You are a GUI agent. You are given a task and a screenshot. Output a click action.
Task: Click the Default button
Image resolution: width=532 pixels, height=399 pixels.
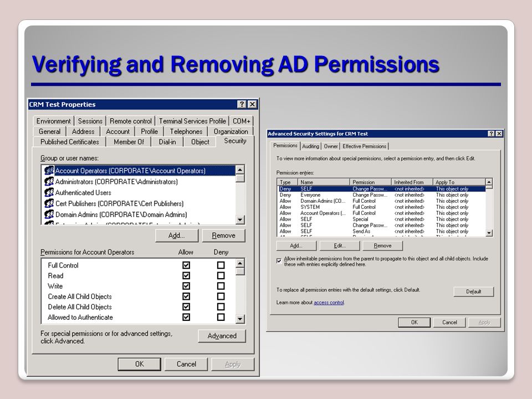(x=474, y=291)
